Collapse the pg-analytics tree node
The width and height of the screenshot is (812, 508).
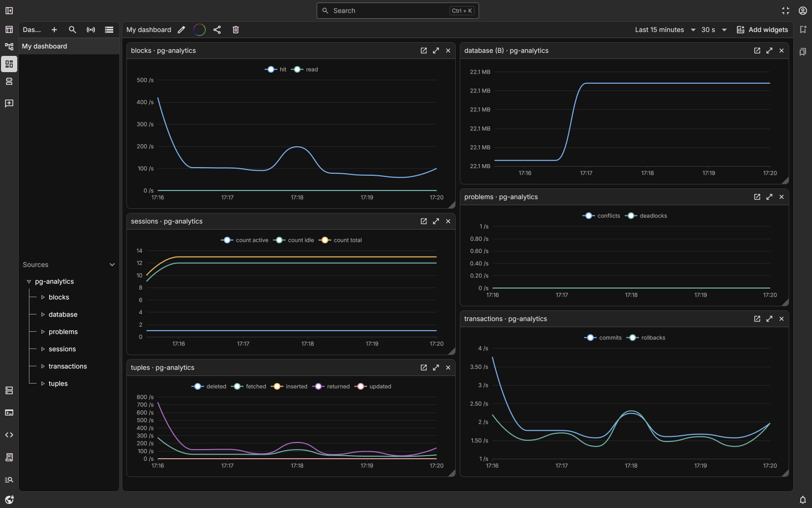(x=29, y=281)
